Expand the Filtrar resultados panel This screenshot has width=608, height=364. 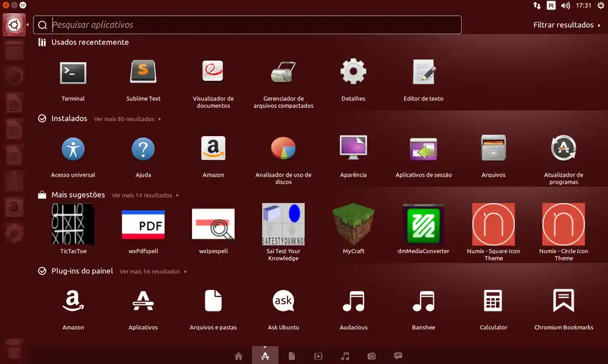click(x=567, y=25)
